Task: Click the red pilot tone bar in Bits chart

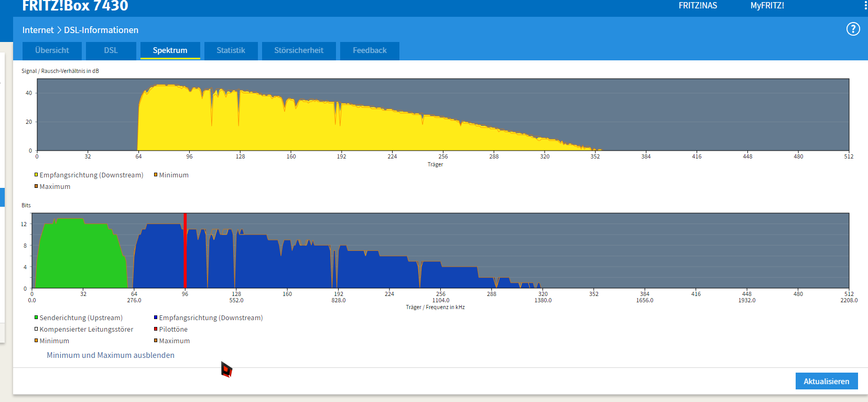Action: (185, 251)
